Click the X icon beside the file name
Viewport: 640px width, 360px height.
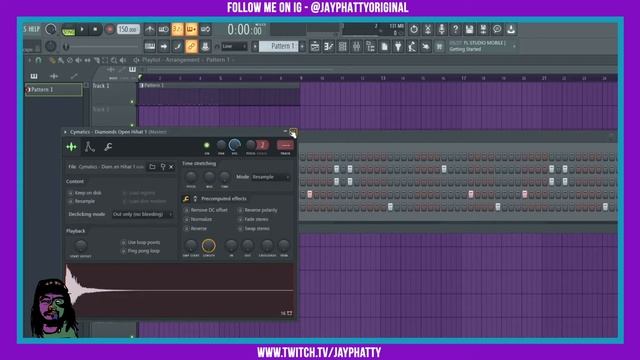tap(171, 167)
